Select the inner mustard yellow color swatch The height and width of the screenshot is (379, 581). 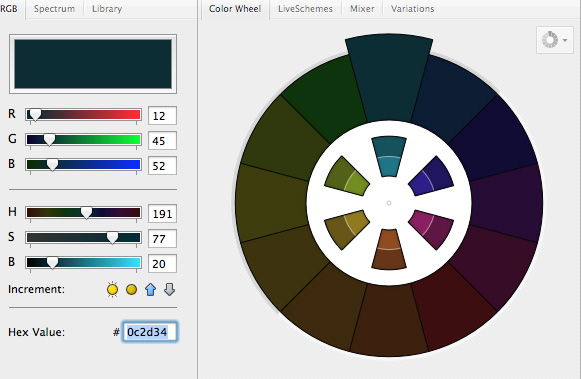[x=346, y=229]
